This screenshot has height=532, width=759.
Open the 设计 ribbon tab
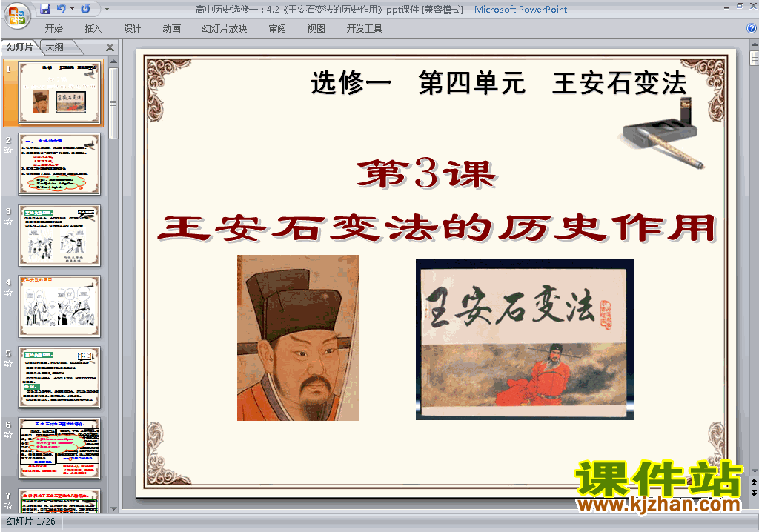(x=132, y=29)
